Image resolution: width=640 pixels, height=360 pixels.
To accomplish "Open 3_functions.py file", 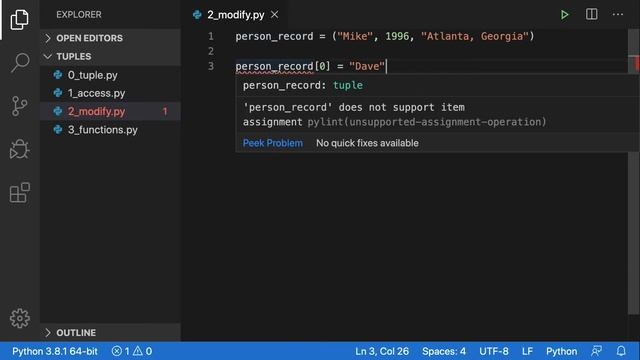I will [x=110, y=129].
